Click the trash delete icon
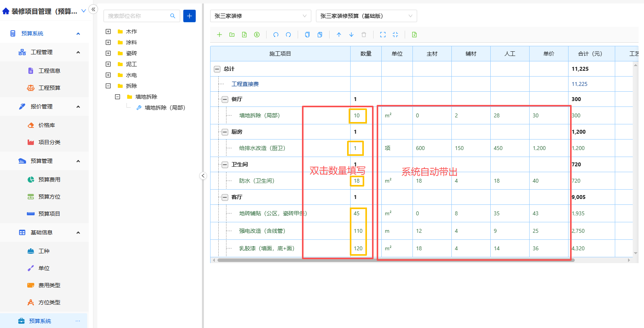This screenshot has width=644, height=328. pyautogui.click(x=364, y=35)
